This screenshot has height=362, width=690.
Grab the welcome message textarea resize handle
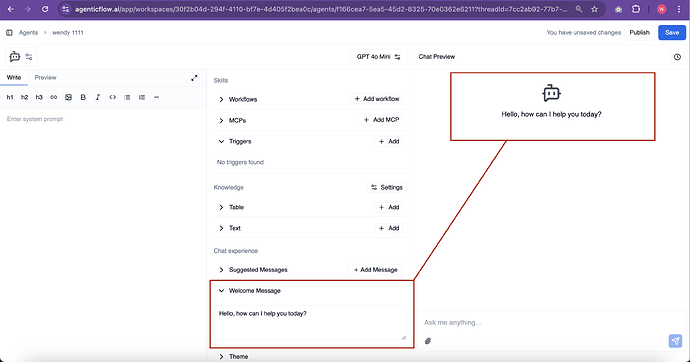[404, 337]
